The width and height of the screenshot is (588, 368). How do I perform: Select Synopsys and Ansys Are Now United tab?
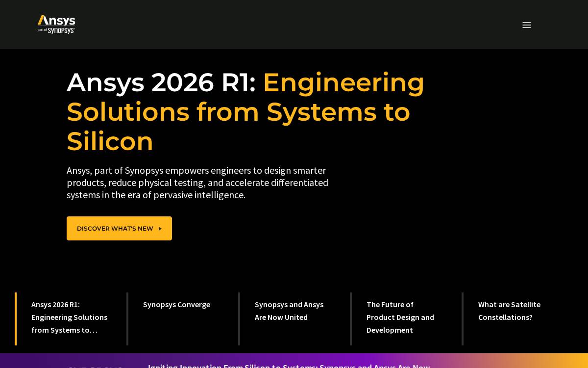click(x=294, y=319)
